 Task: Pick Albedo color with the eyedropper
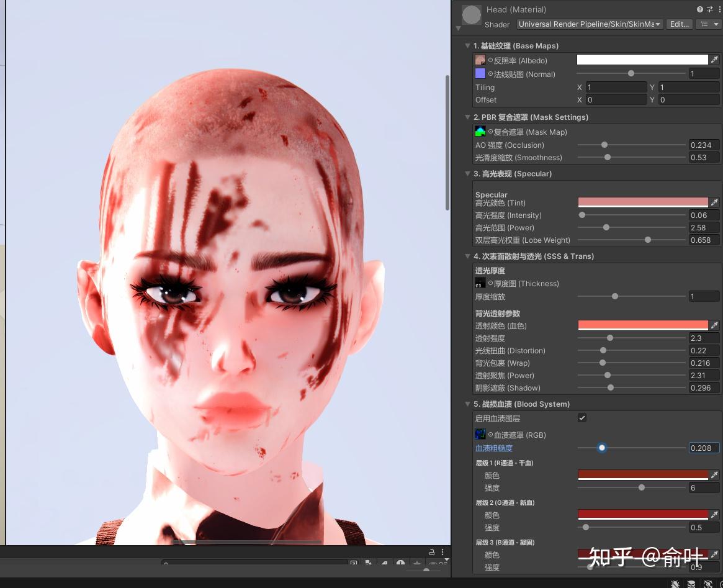click(x=714, y=60)
